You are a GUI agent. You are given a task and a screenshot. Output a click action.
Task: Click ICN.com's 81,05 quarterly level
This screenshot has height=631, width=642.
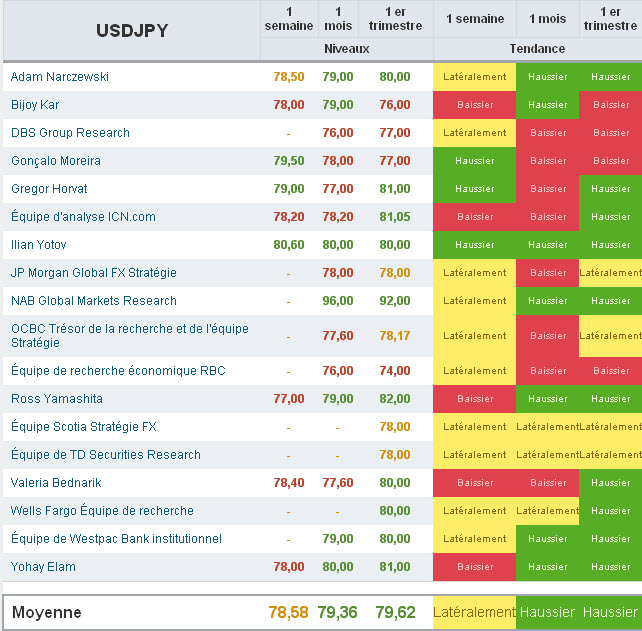click(x=395, y=217)
